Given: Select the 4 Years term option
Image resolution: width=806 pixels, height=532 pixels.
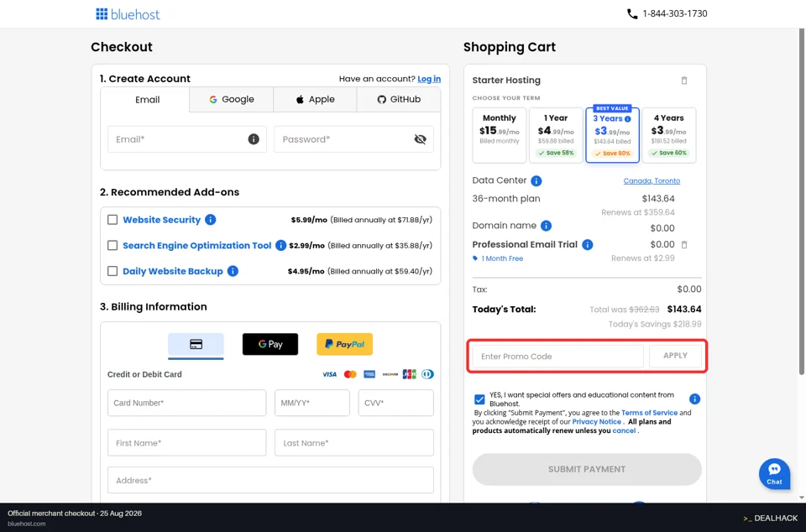Looking at the screenshot, I should (x=669, y=135).
